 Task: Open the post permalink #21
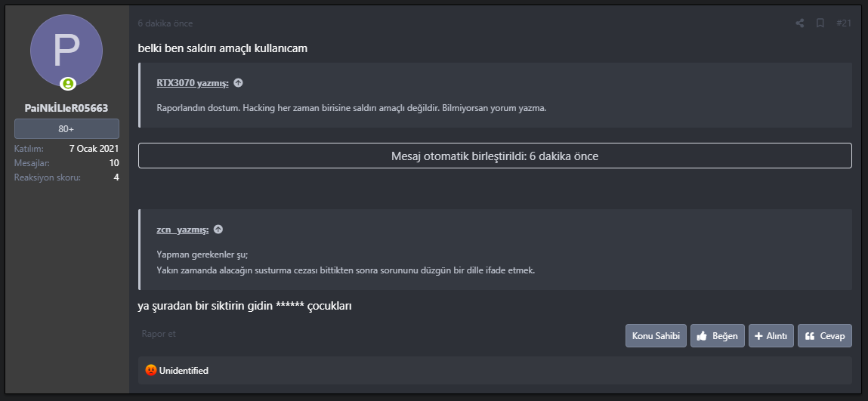pos(844,23)
